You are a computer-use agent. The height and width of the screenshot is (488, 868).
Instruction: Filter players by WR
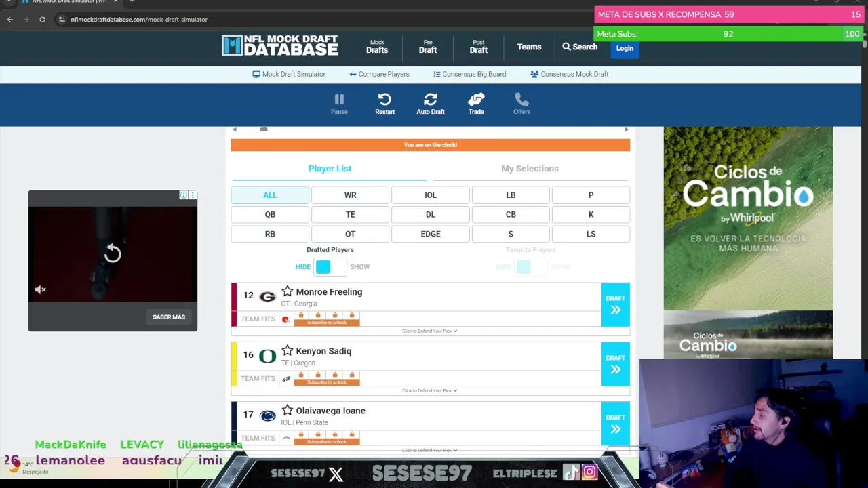tap(350, 195)
